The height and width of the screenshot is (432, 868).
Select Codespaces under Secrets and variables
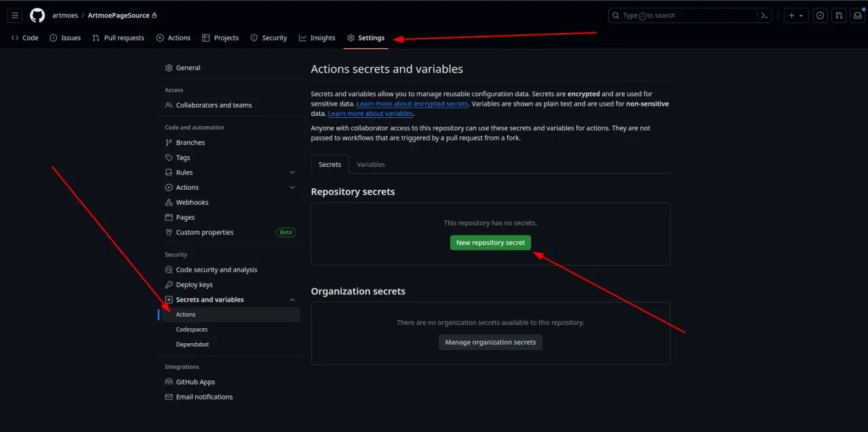pos(192,329)
